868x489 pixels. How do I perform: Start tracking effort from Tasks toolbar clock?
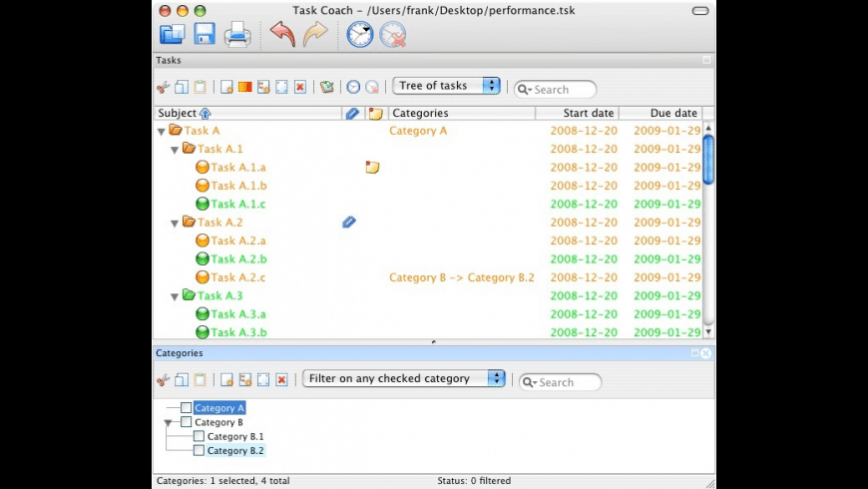point(353,87)
